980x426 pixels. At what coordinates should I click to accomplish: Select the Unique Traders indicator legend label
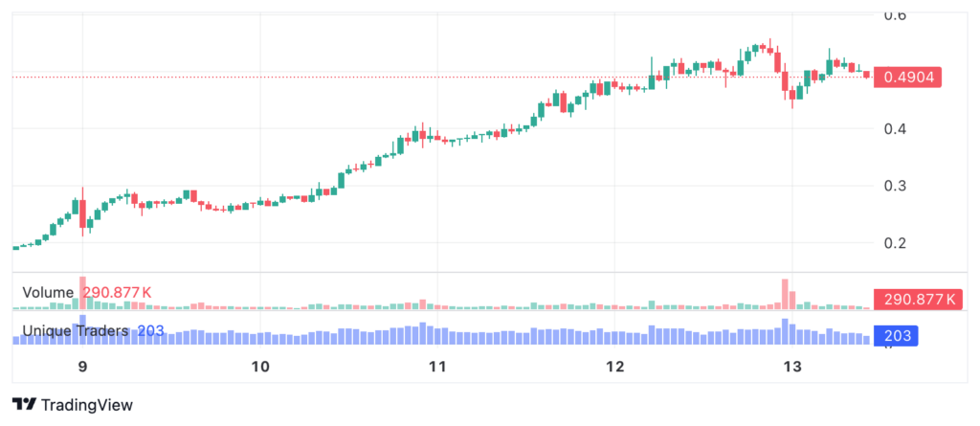76,330
